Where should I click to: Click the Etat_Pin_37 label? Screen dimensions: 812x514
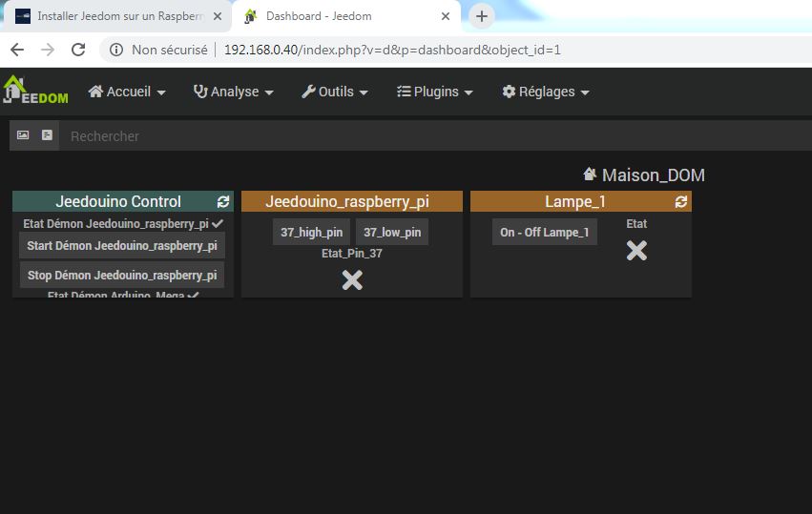click(352, 253)
